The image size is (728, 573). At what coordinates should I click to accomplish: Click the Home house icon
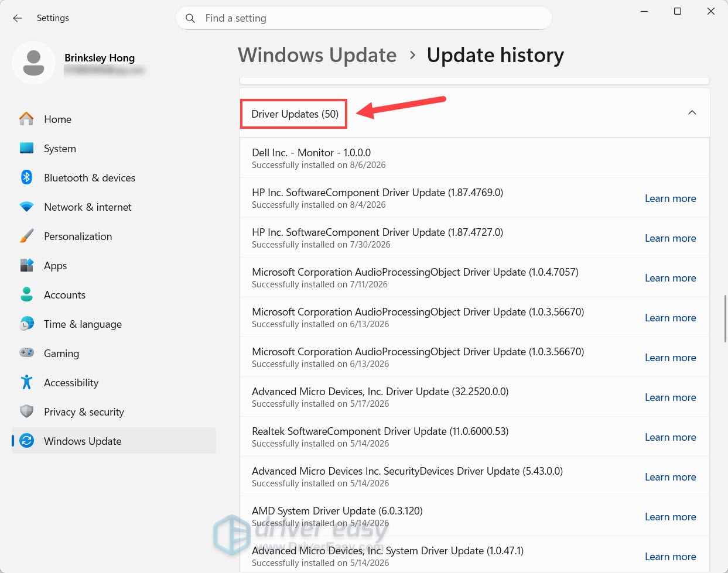(x=26, y=119)
